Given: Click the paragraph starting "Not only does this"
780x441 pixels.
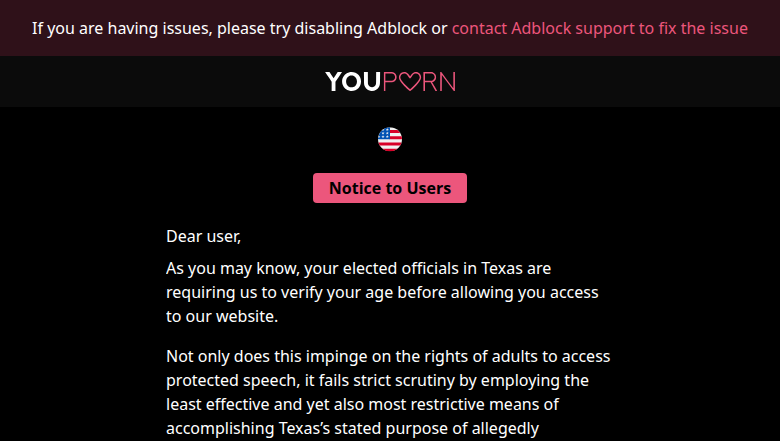Looking at the screenshot, I should click(x=388, y=393).
